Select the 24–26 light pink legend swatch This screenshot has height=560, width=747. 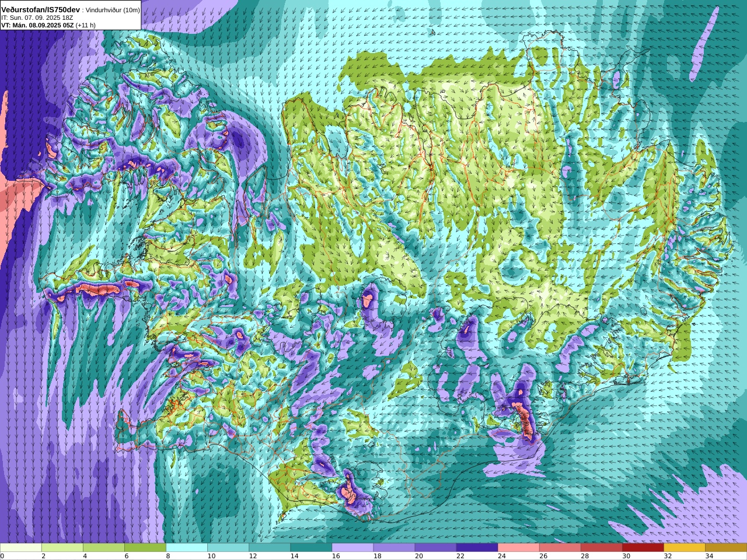518,548
